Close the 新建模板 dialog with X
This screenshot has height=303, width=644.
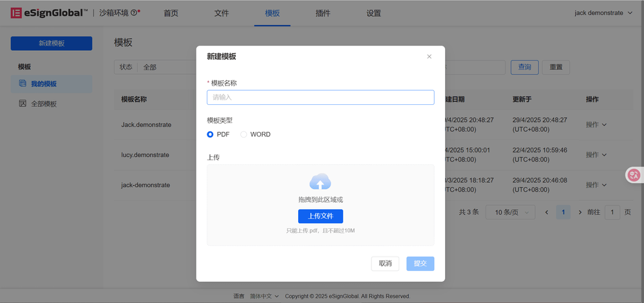(430, 57)
